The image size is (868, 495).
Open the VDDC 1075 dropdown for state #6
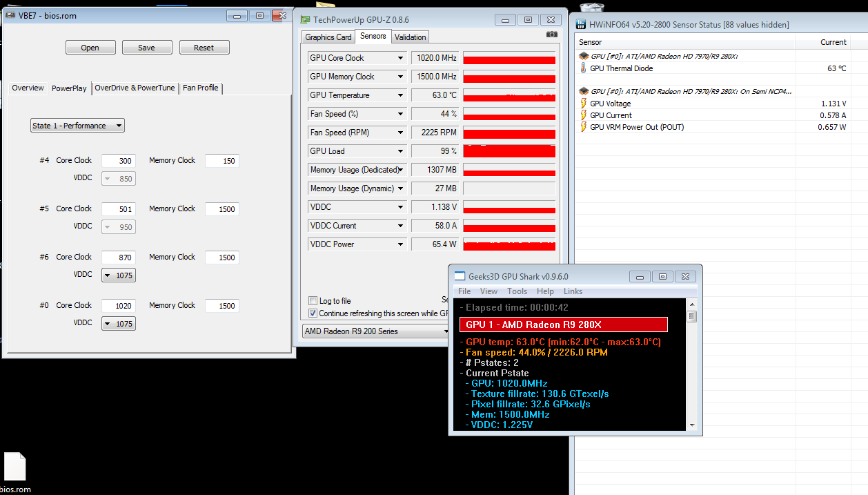(119, 275)
